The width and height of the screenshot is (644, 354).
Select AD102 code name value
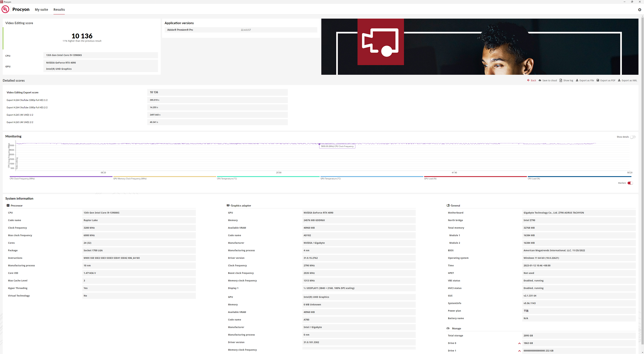tap(359, 235)
